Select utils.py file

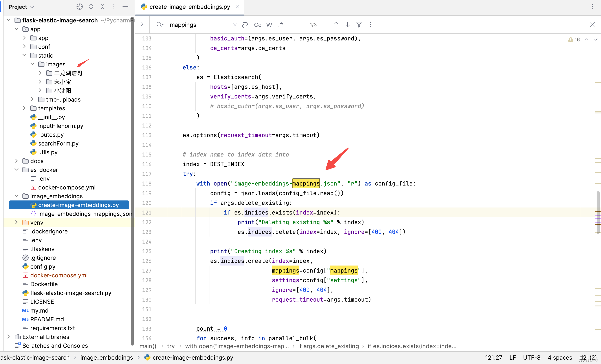[x=48, y=152]
